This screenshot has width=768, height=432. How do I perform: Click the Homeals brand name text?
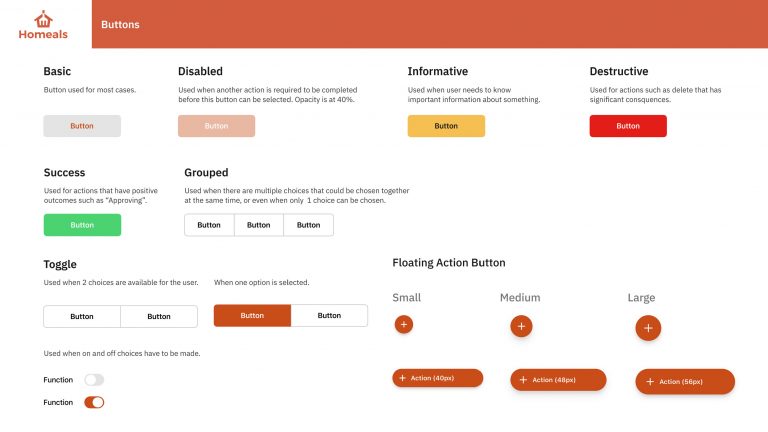coord(43,34)
